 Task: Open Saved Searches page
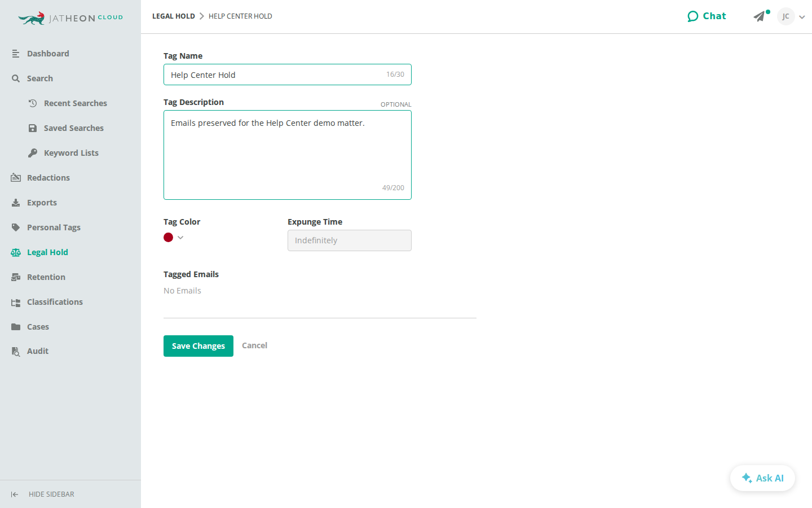click(x=74, y=128)
